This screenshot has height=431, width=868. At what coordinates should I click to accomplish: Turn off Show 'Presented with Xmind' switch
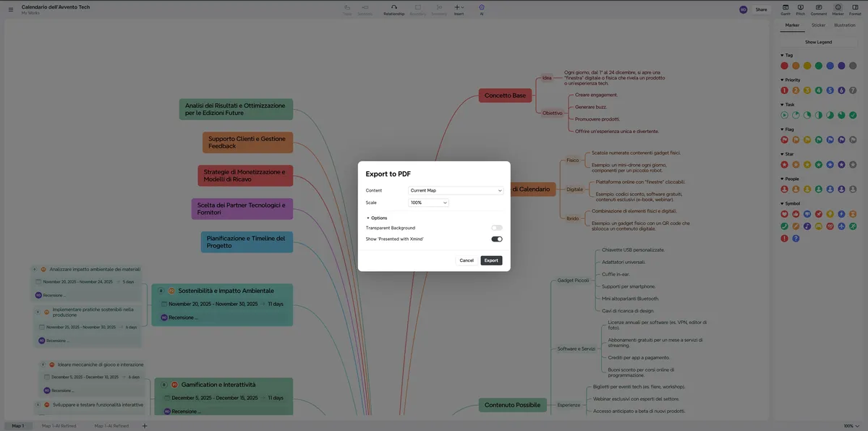click(497, 239)
